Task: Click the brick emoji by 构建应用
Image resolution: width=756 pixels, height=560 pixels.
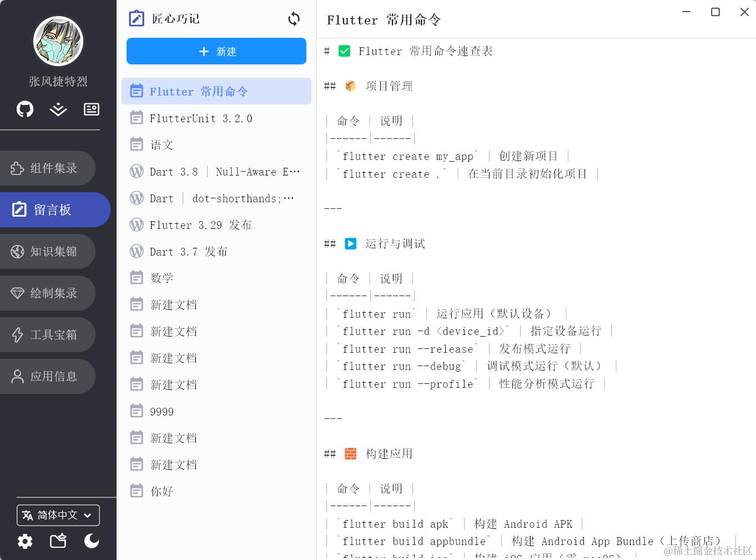Action: 350,454
